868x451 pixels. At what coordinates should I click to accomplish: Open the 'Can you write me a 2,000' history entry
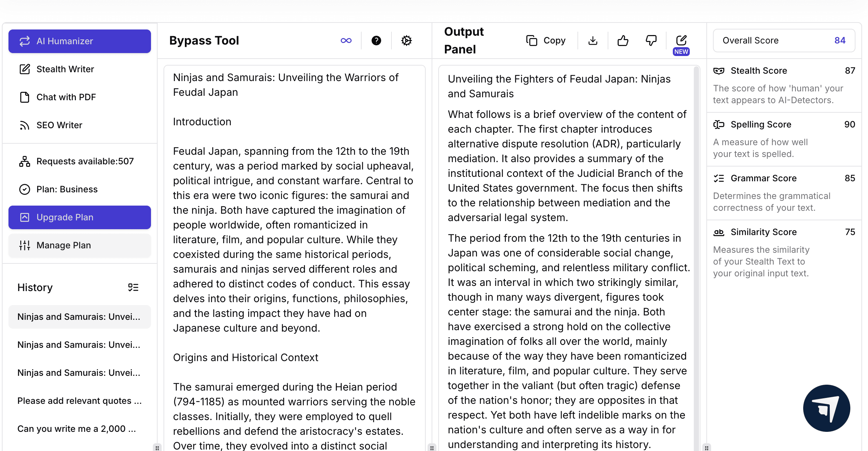point(77,429)
